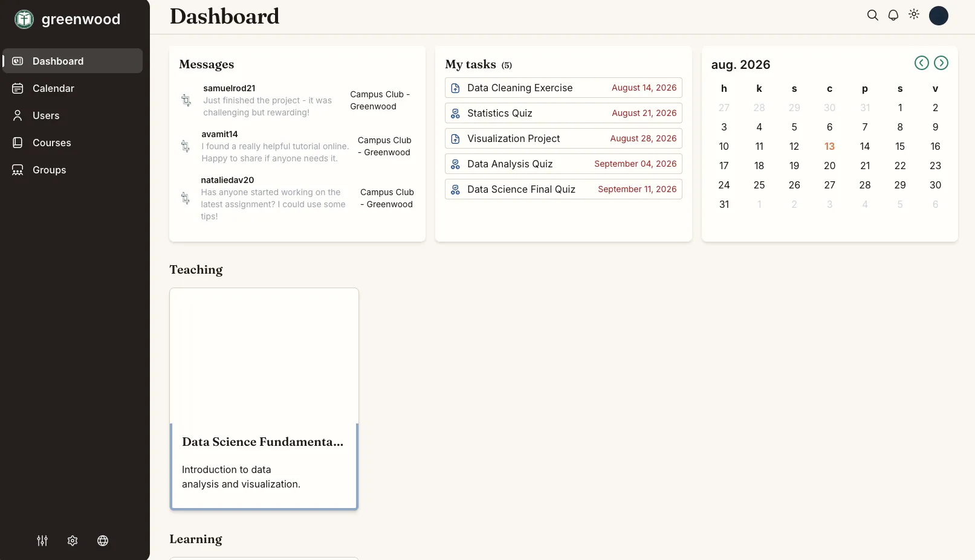Click the Data Analysis Quiz task icon
Viewport: 975px width, 560px height.
456,164
